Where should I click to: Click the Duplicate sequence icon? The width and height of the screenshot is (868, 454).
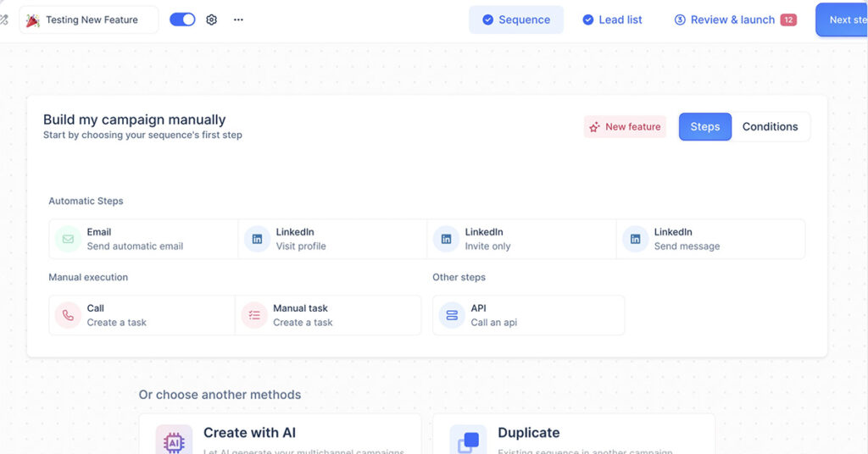point(468,441)
